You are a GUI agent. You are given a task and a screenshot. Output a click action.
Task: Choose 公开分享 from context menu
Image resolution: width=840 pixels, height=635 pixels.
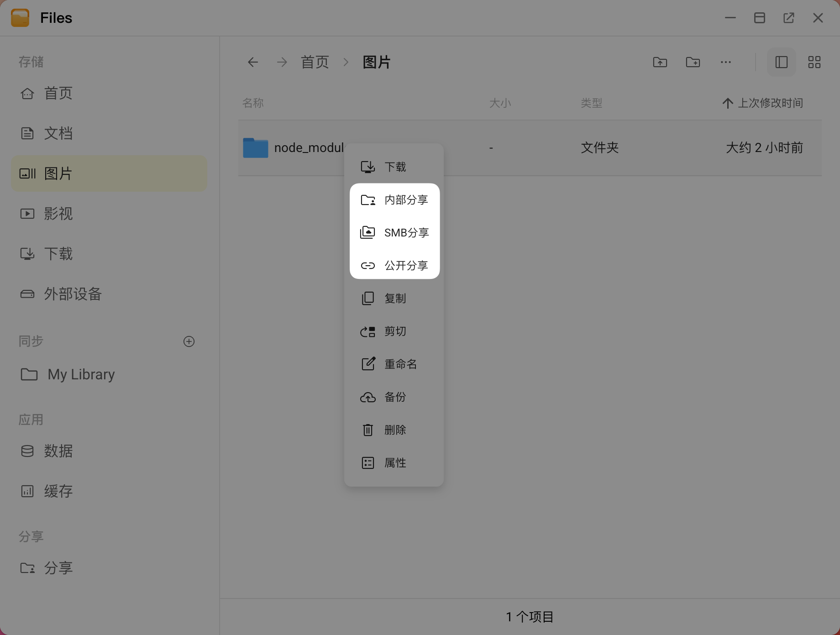click(406, 265)
